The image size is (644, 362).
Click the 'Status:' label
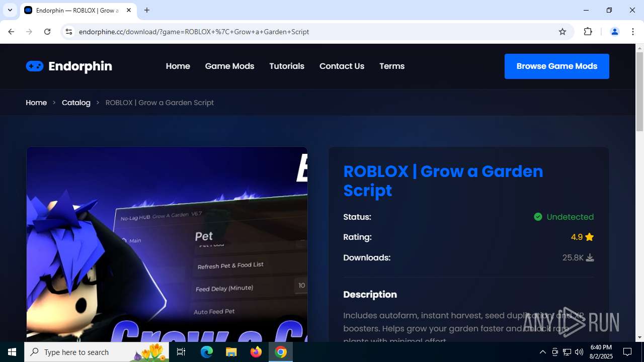[x=357, y=217]
